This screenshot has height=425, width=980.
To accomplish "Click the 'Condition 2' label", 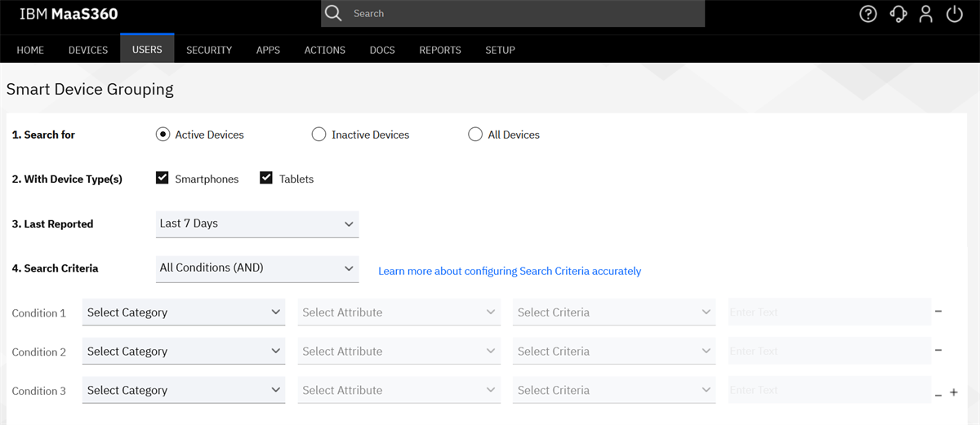I will click(39, 352).
